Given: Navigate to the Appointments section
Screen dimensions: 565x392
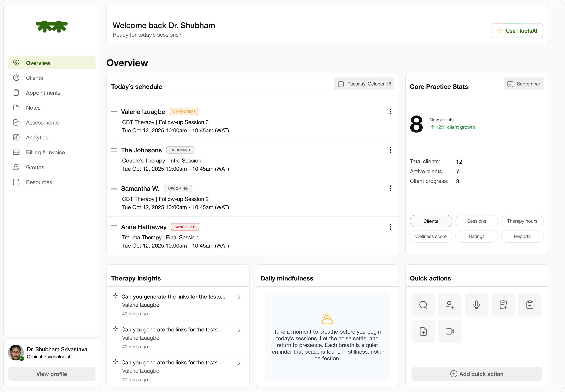Looking at the screenshot, I should [43, 93].
